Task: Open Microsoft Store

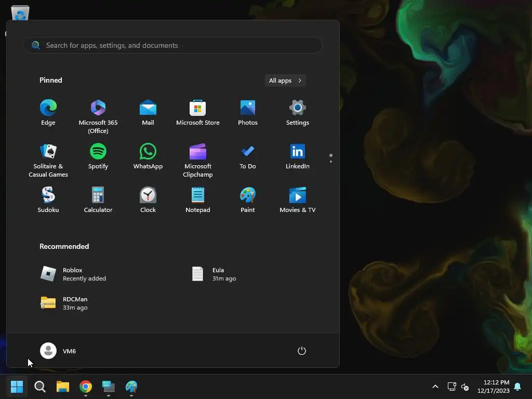Action: 198,113
